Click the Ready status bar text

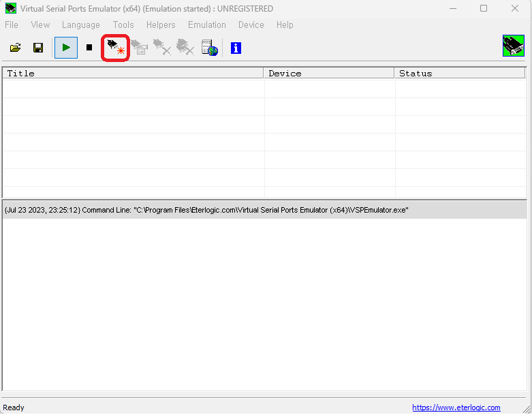pos(14,408)
